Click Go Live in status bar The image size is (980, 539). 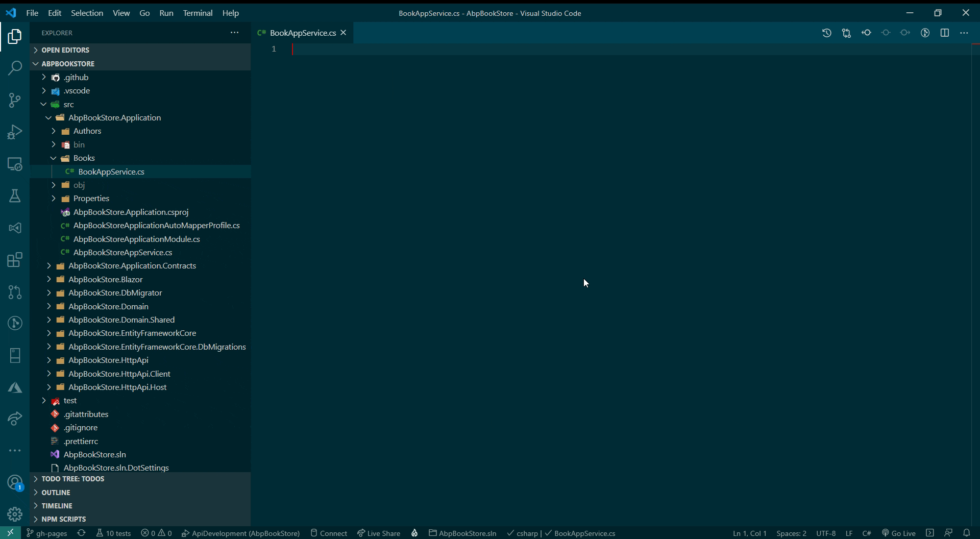click(x=898, y=533)
